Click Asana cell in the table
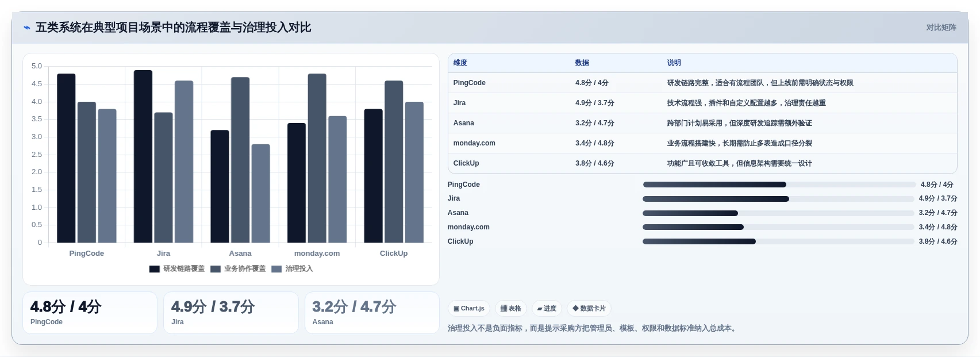The image size is (980, 357). point(464,123)
